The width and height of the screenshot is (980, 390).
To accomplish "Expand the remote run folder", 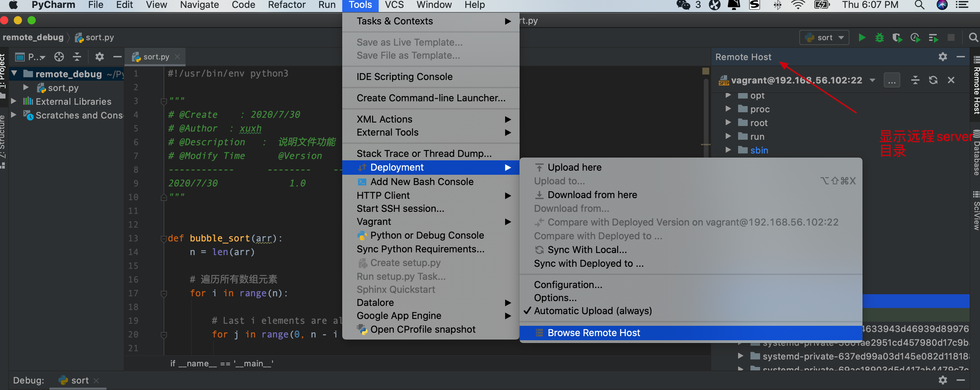I will (728, 136).
